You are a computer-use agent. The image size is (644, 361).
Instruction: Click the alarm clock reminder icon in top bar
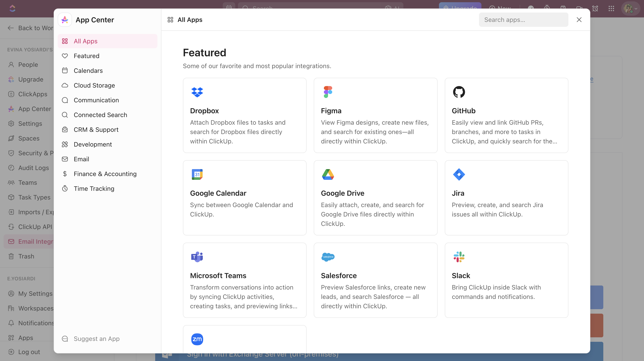[595, 8]
